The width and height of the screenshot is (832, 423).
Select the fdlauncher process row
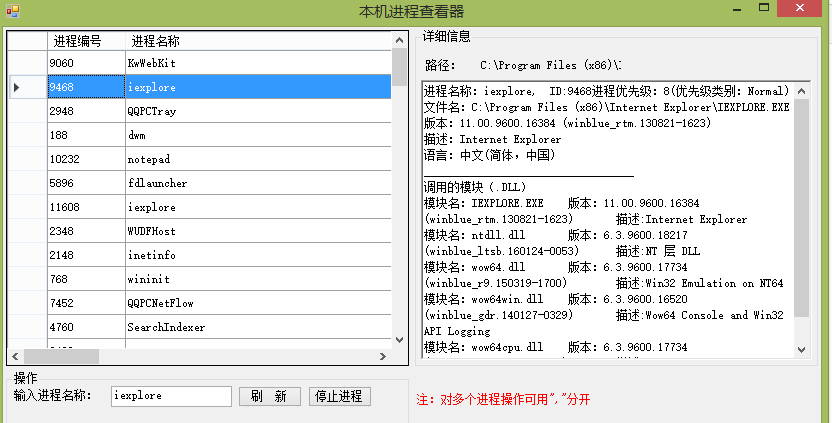tap(258, 183)
